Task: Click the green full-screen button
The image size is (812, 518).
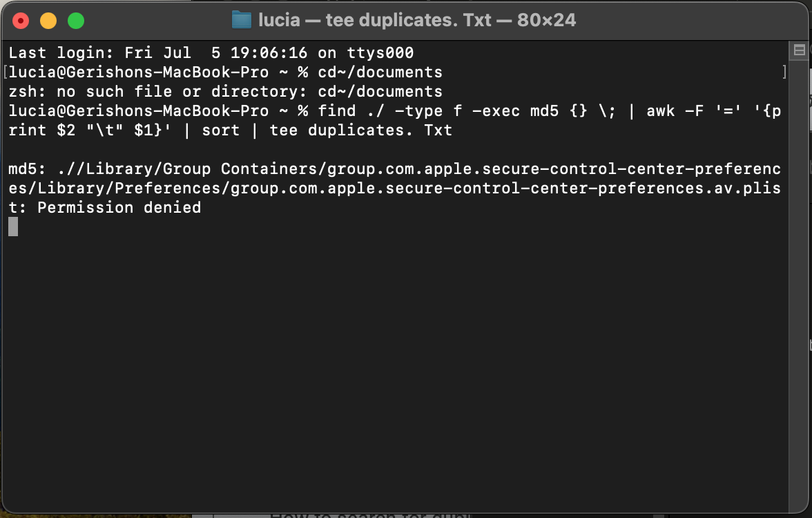Action: click(x=76, y=21)
